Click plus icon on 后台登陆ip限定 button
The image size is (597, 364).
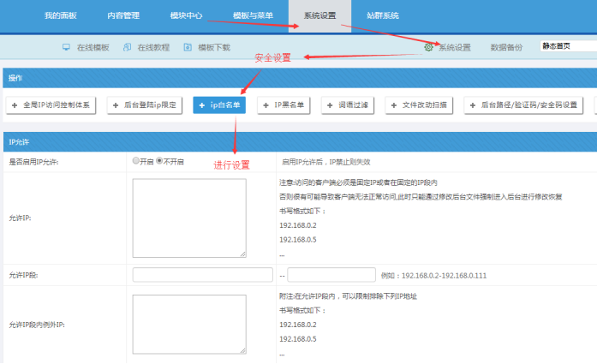tap(116, 104)
